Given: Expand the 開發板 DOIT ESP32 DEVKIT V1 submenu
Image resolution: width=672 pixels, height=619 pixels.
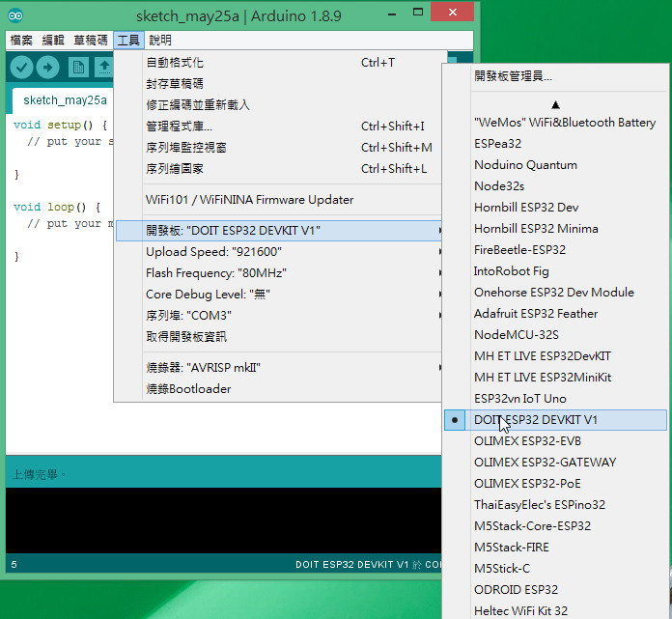Looking at the screenshot, I should point(279,231).
